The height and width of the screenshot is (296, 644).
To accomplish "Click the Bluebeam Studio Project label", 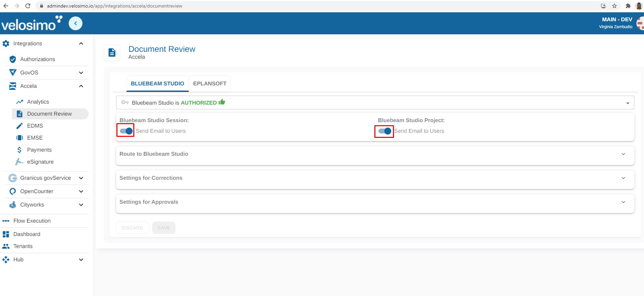I will tap(411, 120).
